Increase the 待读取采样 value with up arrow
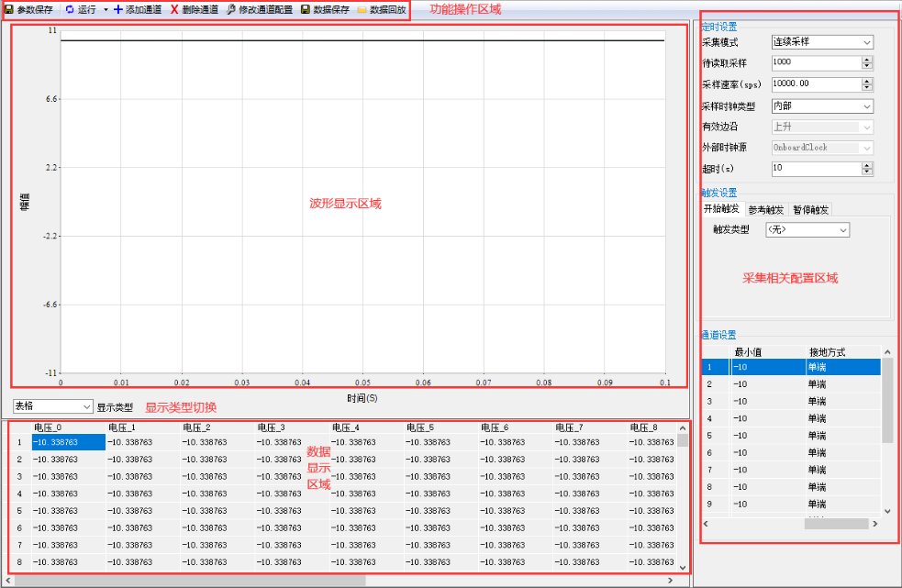Viewport: 902px width, 588px height. coord(867,60)
